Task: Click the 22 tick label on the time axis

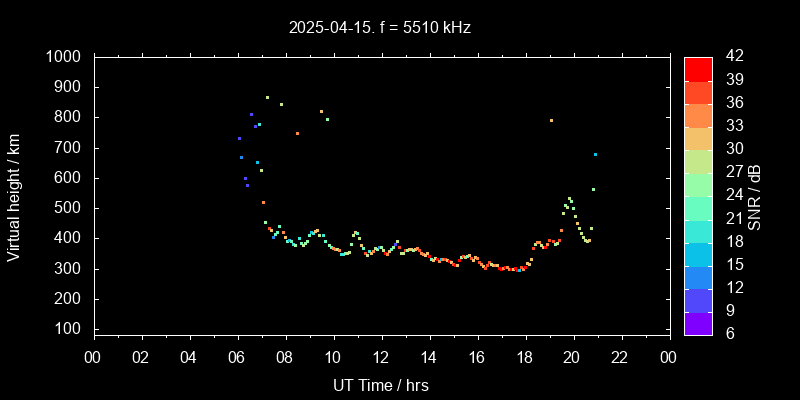Action: (621, 358)
